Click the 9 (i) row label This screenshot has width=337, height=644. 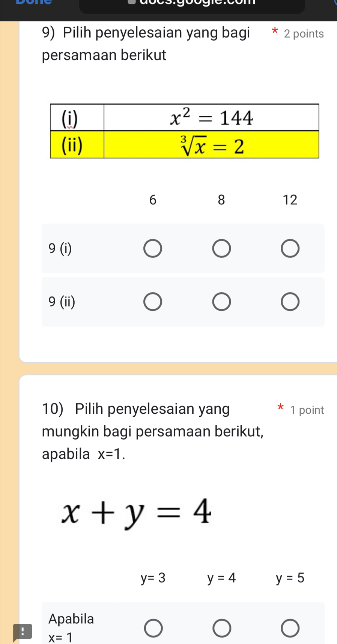click(x=60, y=248)
